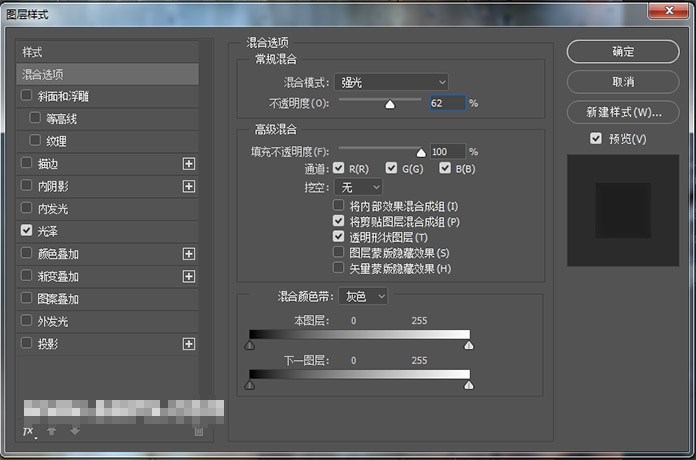Check 图层蒙版隐藏效果 option
This screenshot has height=460, width=696.
[x=339, y=252]
